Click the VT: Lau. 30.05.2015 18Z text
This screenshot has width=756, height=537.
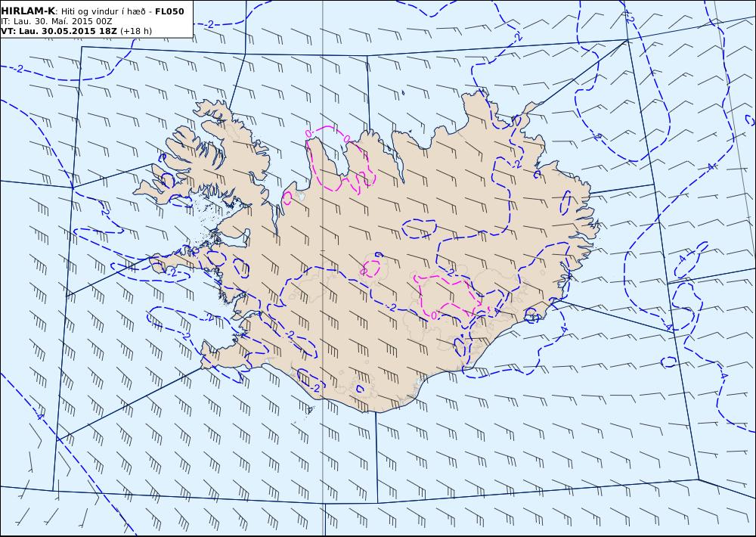point(59,31)
